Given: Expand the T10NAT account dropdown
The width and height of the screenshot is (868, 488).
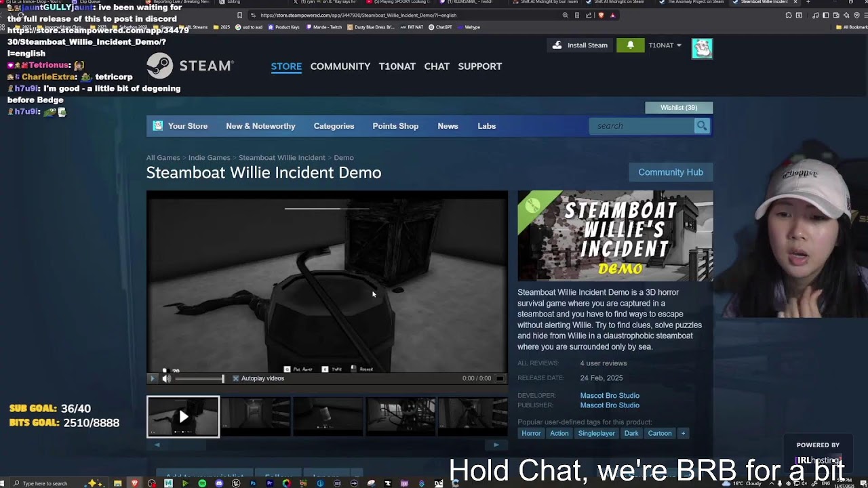Looking at the screenshot, I should pyautogui.click(x=665, y=45).
